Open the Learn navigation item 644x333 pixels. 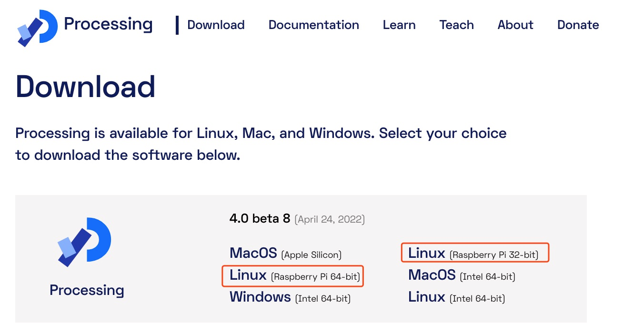click(399, 25)
